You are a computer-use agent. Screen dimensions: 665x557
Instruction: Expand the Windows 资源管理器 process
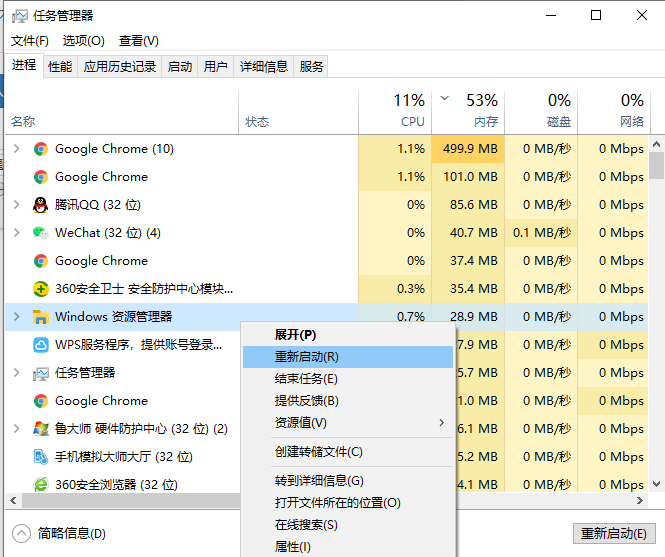17,316
